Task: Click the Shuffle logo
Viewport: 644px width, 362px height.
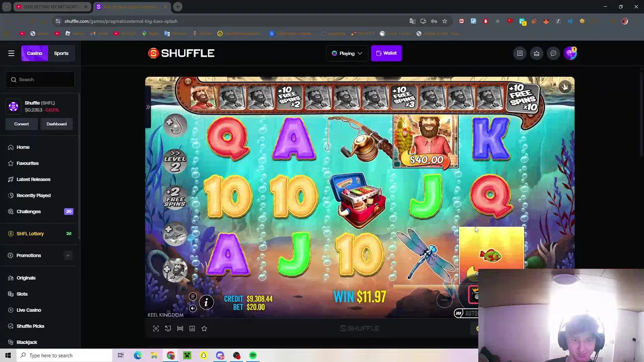Action: tap(181, 53)
